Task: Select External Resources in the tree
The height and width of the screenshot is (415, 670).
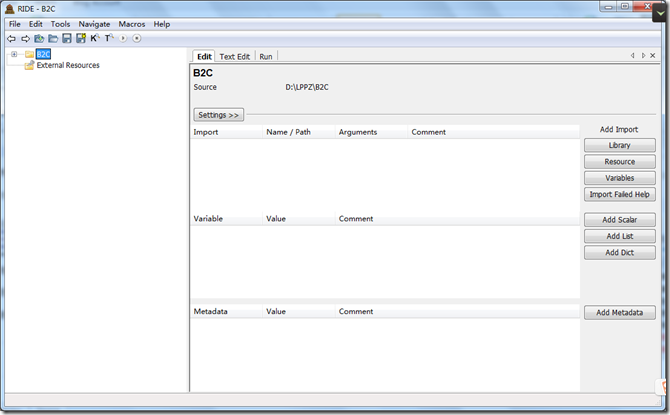Action: click(68, 65)
